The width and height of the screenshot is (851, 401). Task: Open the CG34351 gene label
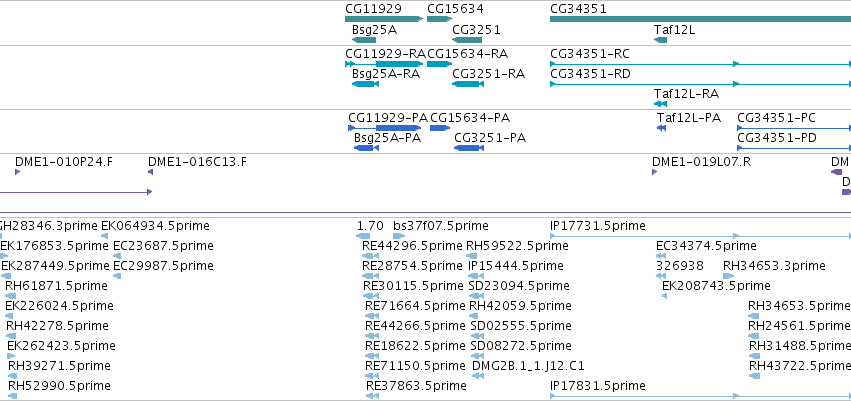[x=578, y=9]
